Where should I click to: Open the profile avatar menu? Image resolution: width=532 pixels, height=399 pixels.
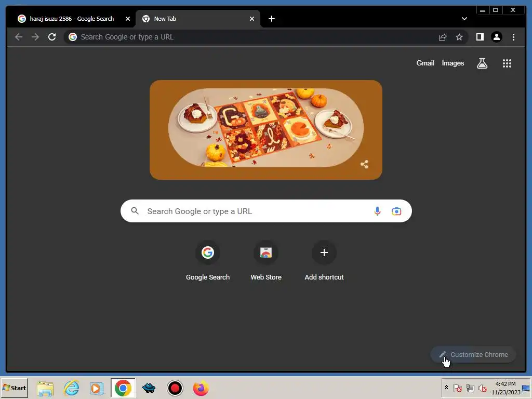pos(496,37)
